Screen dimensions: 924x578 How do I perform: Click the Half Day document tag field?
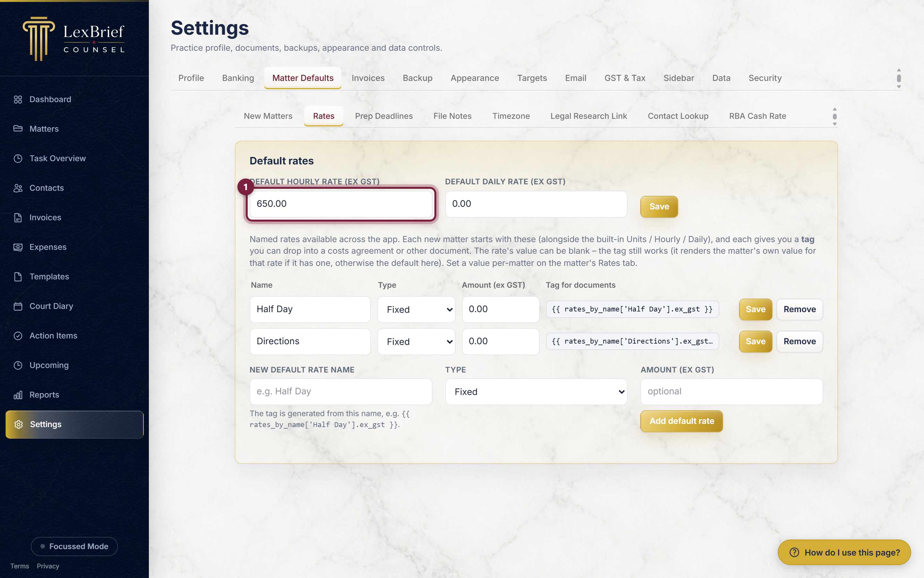(x=632, y=309)
